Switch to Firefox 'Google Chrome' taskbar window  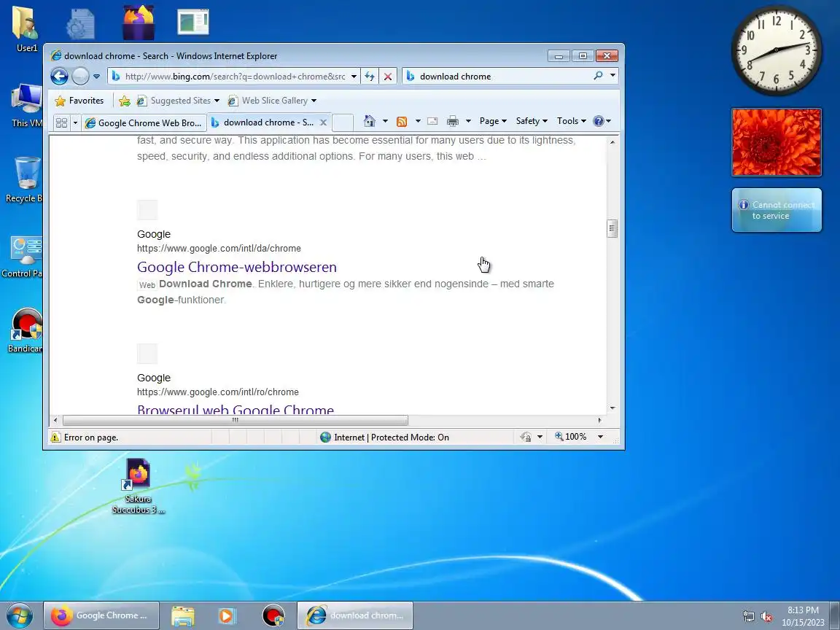click(x=101, y=615)
